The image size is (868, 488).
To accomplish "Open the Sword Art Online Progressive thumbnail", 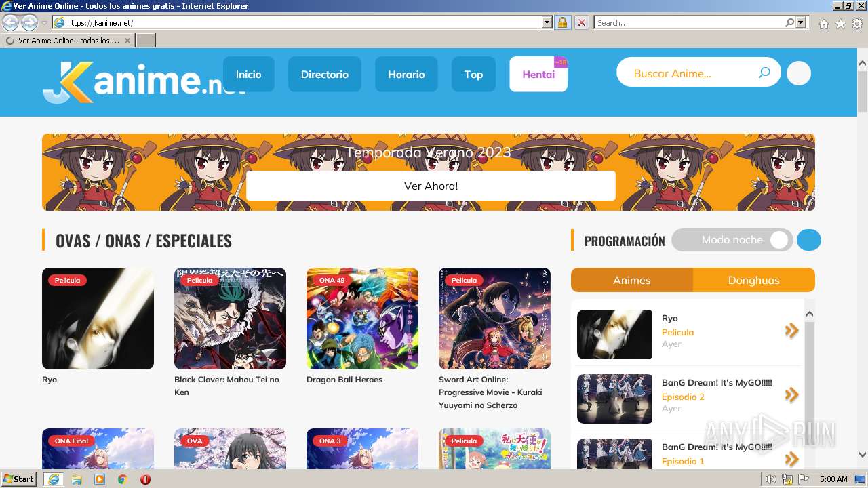I will pyautogui.click(x=494, y=319).
